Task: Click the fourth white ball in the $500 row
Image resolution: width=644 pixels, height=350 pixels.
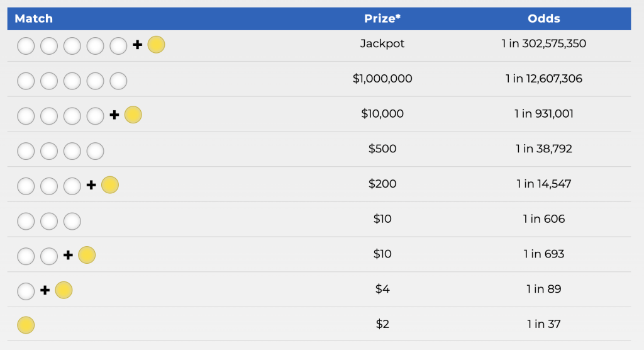Action: [96, 151]
